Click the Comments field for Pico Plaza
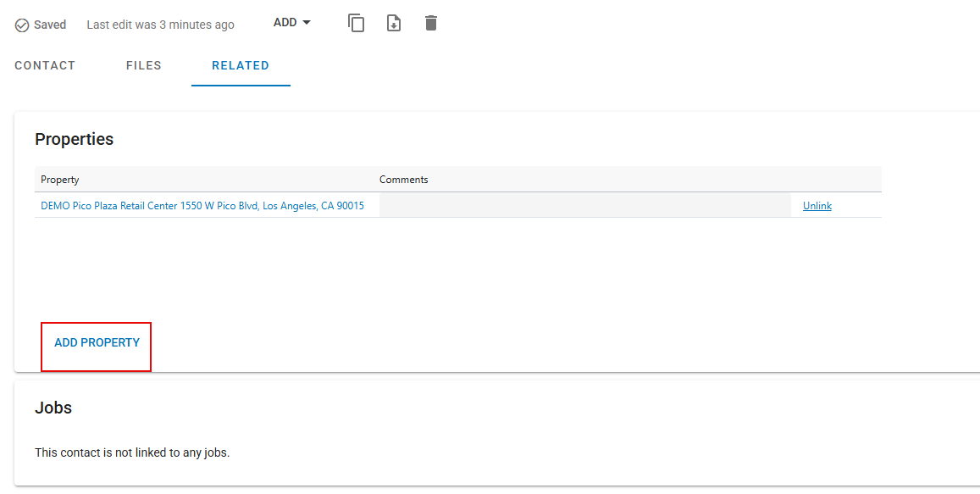 point(585,206)
